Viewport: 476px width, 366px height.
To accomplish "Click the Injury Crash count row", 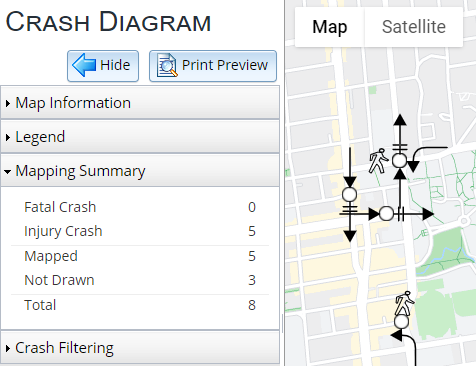I will coord(140,231).
